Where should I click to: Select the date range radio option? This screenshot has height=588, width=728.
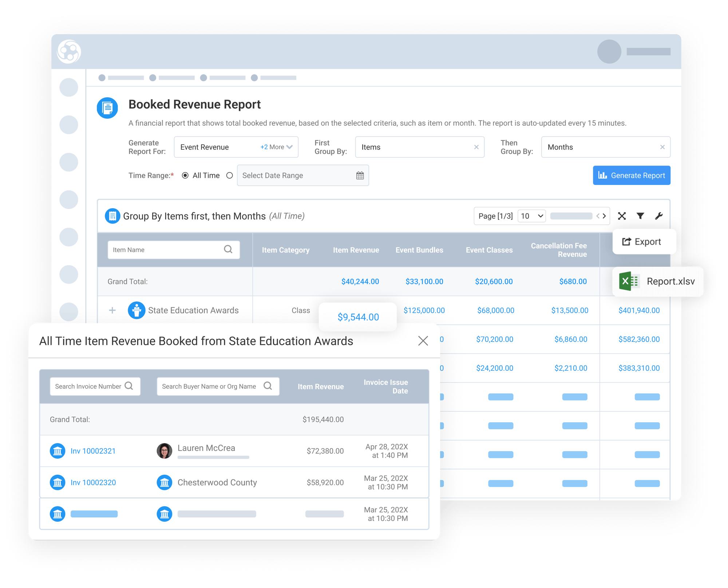230,175
